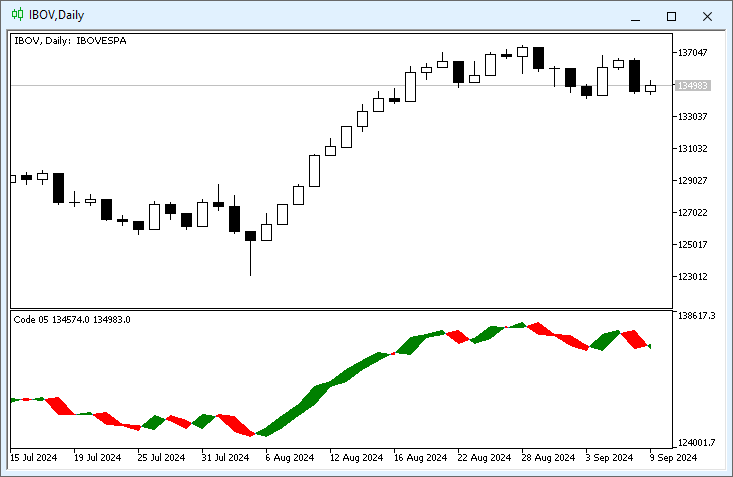Click the 9 Sep 2024 date label
733x477 pixels.
pos(673,457)
